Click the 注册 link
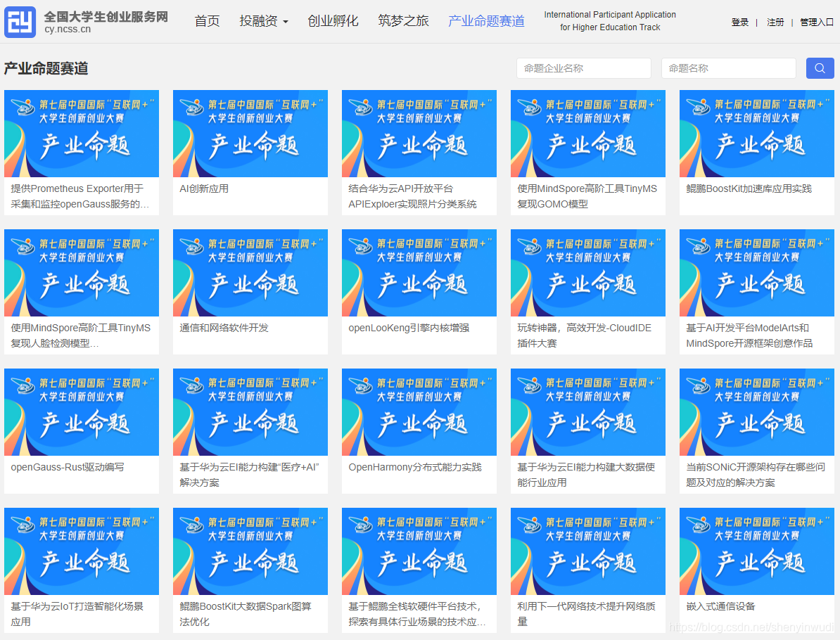The width and height of the screenshot is (840, 640). (x=775, y=22)
